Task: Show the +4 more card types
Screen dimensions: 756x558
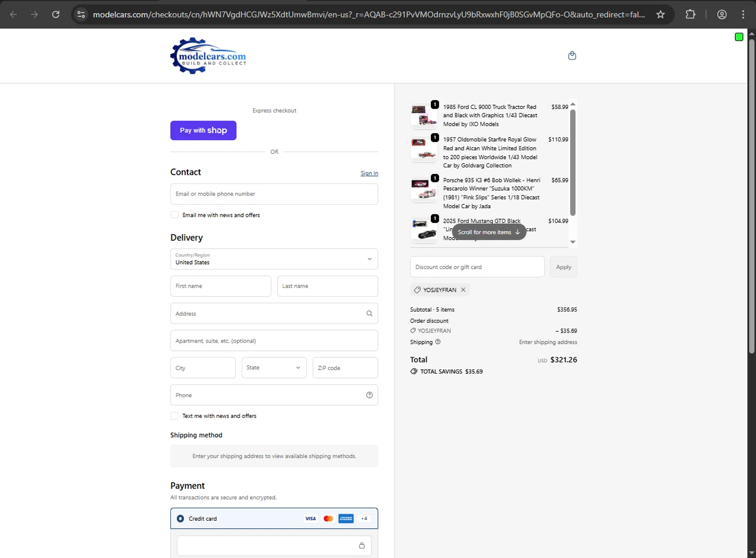Action: pos(364,519)
